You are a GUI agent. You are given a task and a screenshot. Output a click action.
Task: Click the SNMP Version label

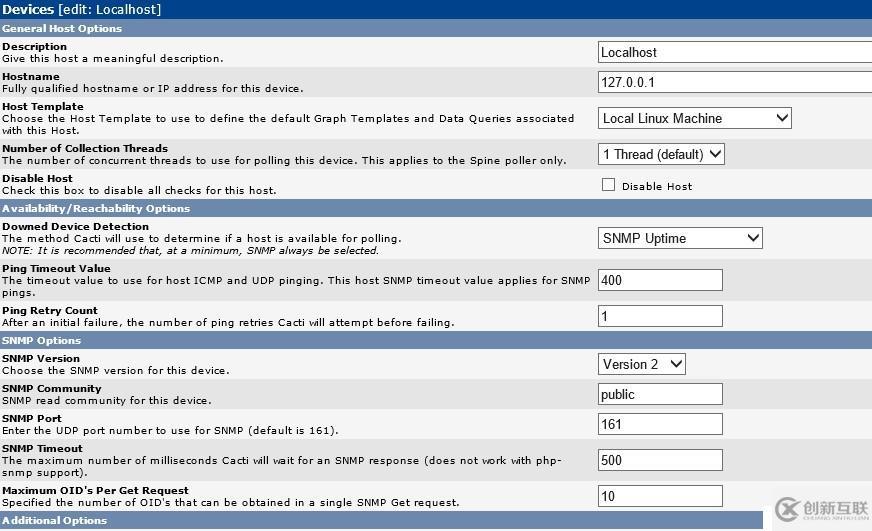41,359
